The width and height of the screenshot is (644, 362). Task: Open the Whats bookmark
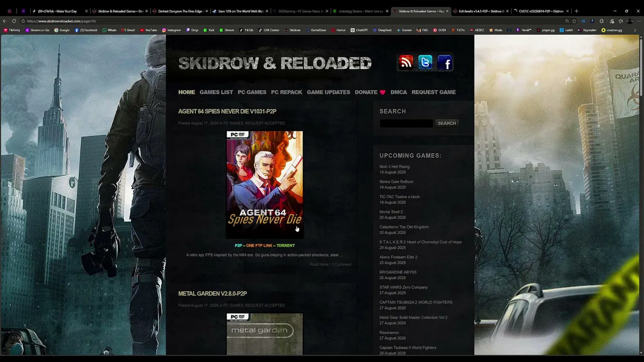pyautogui.click(x=109, y=30)
